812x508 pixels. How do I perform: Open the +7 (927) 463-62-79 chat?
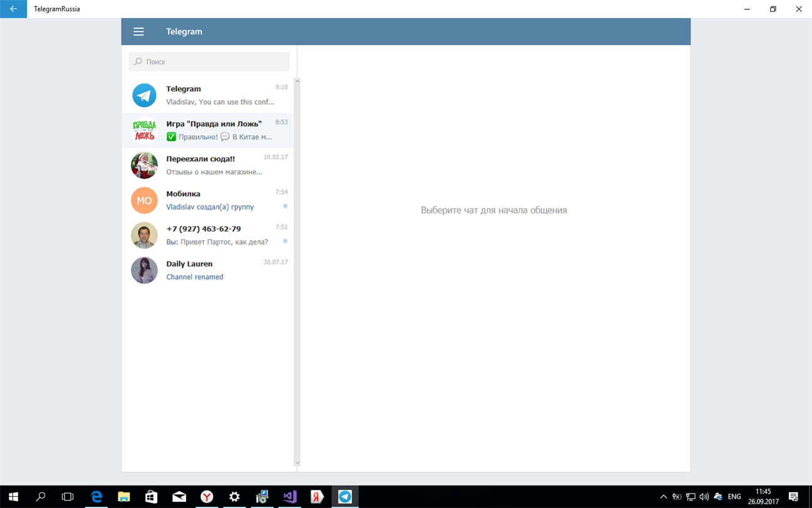point(207,236)
